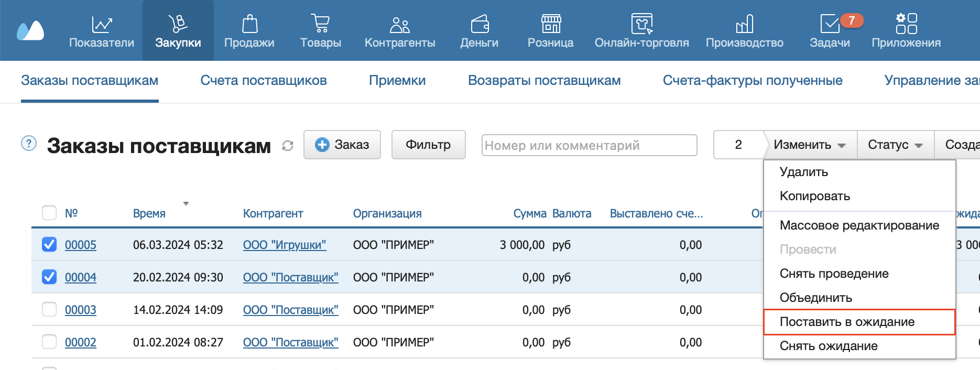Viewport: 980px width, 370px height.
Task: Click the tasks badge showing 7
Action: click(x=852, y=20)
